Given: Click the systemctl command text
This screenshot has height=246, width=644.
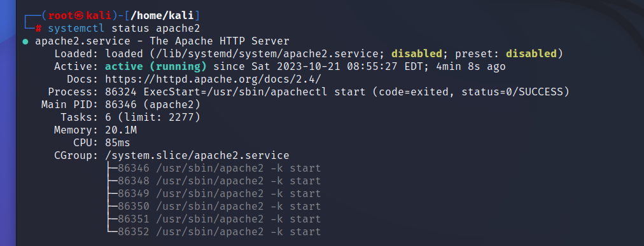Looking at the screenshot, I should pyautogui.click(x=76, y=29).
